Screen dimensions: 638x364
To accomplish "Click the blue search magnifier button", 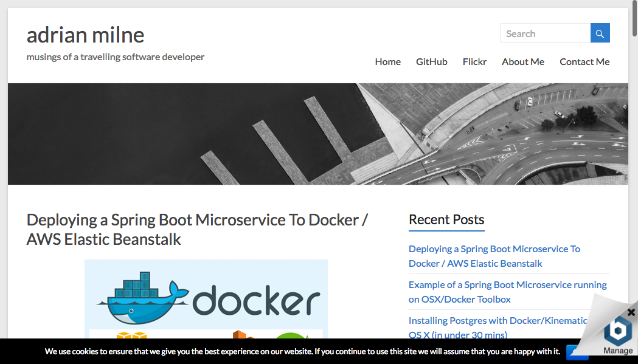I will pyautogui.click(x=600, y=33).
